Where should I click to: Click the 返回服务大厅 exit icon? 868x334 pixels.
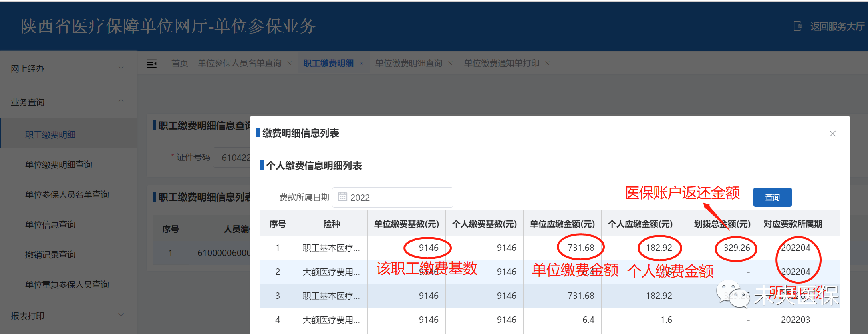click(x=797, y=26)
